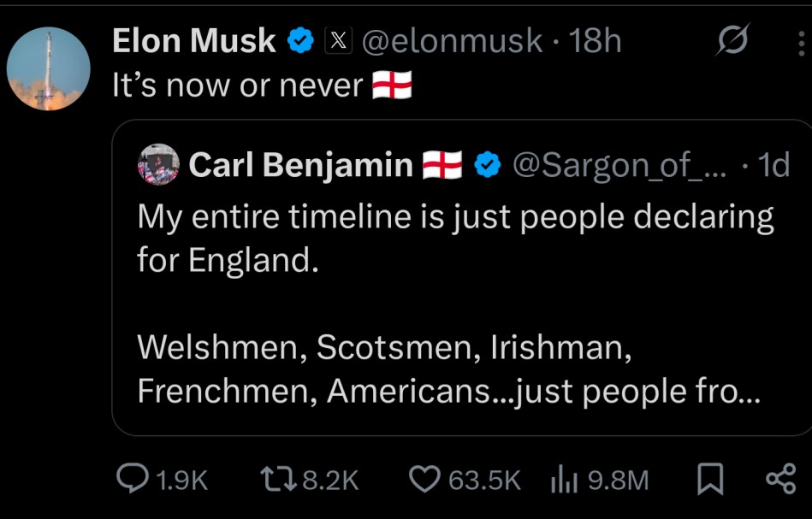The image size is (812, 519).
Task: Click the reply speech bubble icon
Action: [x=133, y=480]
